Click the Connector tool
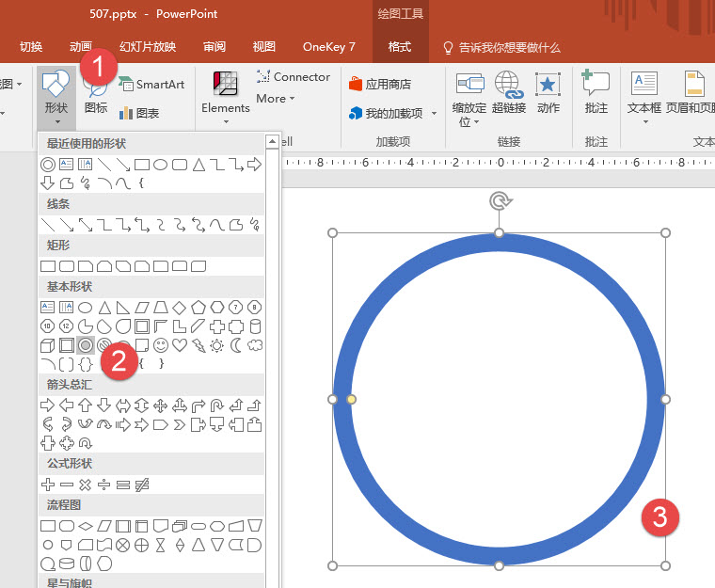Image resolution: width=715 pixels, height=588 pixels. 293,76
